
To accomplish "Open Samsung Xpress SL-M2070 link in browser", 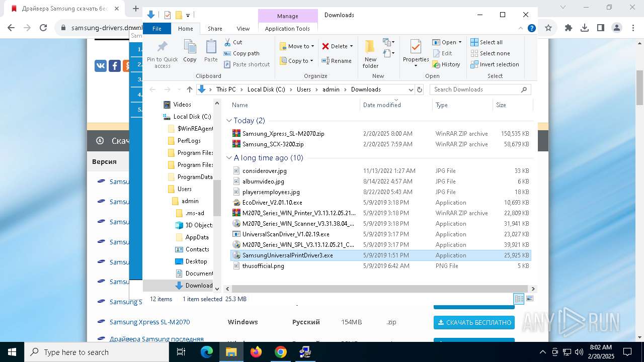I will pyautogui.click(x=149, y=322).
